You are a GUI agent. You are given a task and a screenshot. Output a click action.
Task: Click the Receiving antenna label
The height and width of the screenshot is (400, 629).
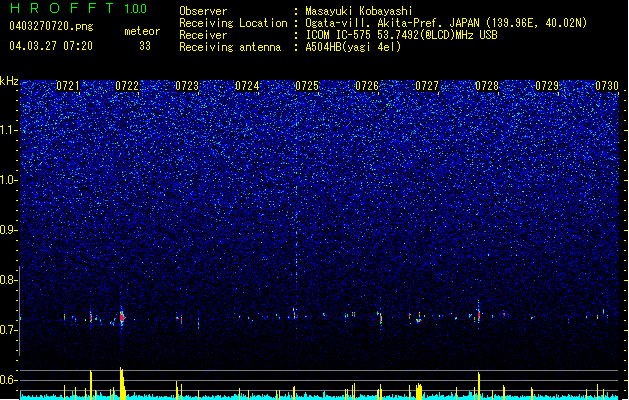pos(230,47)
